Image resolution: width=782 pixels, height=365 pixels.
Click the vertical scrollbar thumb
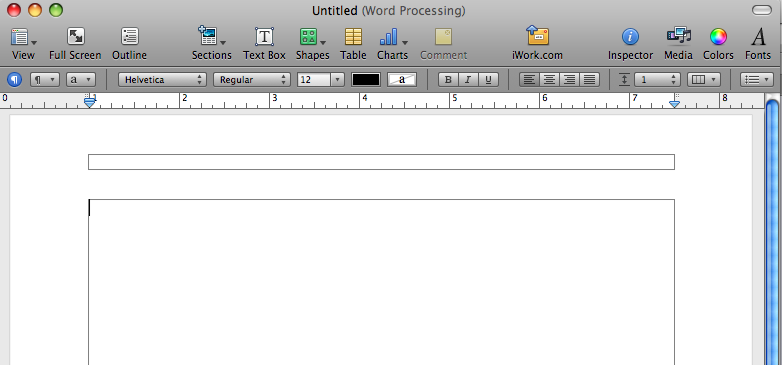773,232
